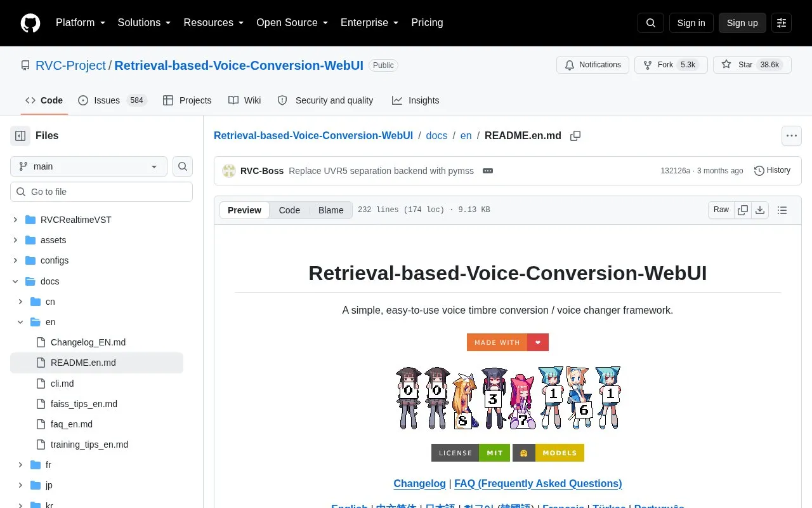
Task: Fork the repository
Action: tap(671, 65)
